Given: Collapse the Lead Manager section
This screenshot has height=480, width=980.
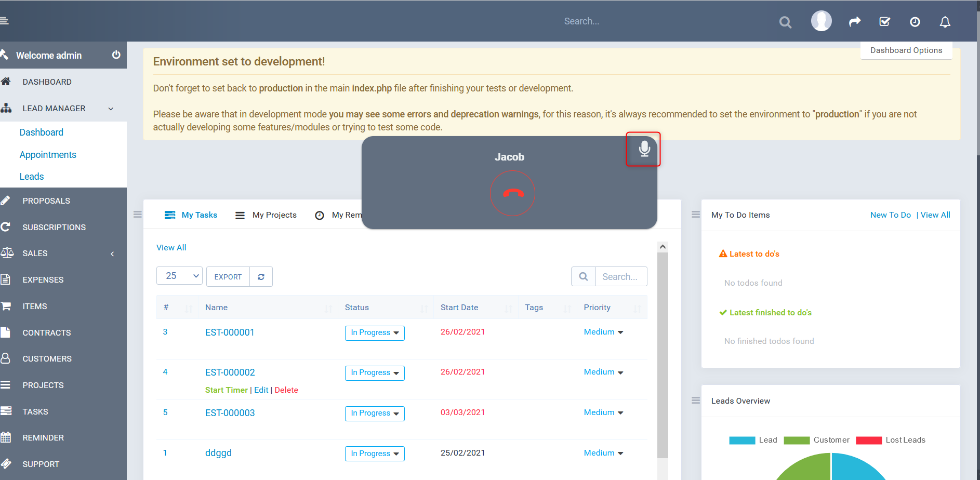Looking at the screenshot, I should 110,109.
